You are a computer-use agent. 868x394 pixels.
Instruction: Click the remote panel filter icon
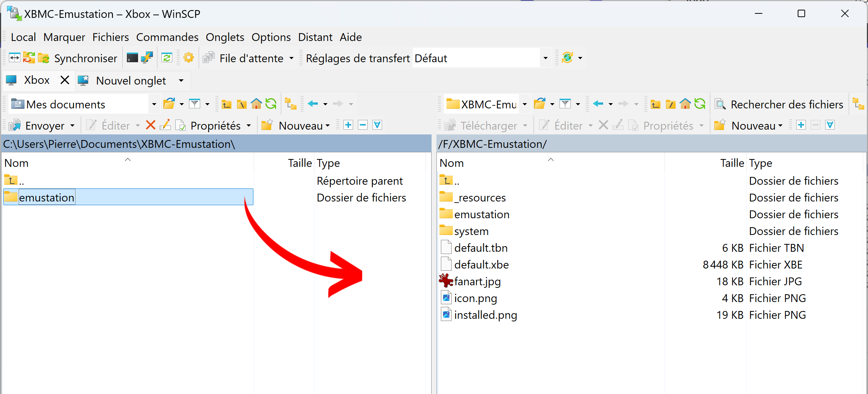[565, 104]
